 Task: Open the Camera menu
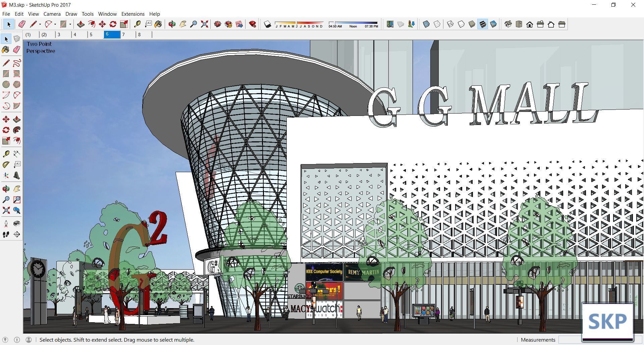pos(52,14)
